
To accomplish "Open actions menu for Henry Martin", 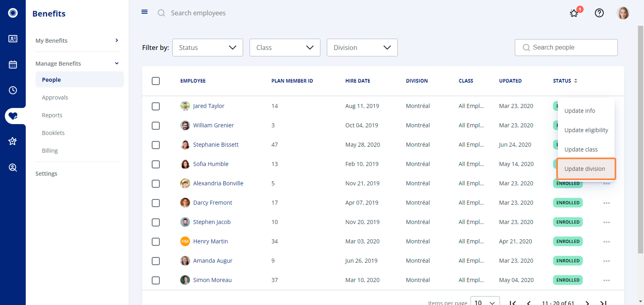I will [607, 242].
